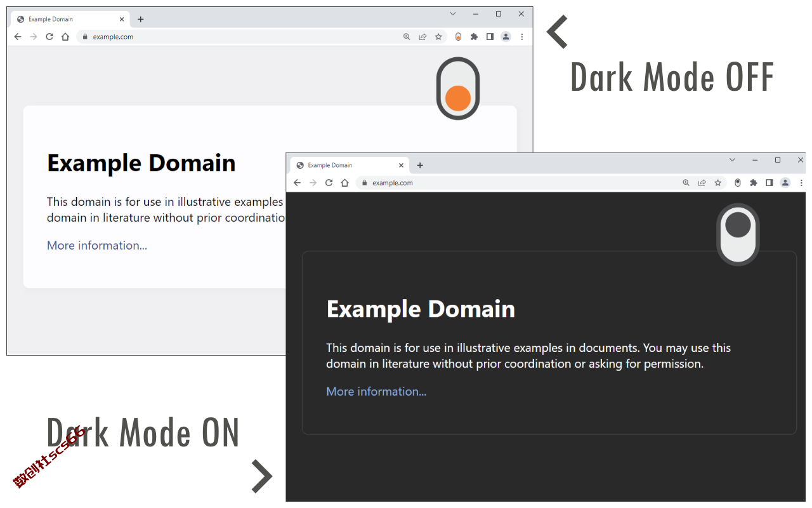812x508 pixels.
Task: Open new tab in light mode browser
Action: [141, 20]
